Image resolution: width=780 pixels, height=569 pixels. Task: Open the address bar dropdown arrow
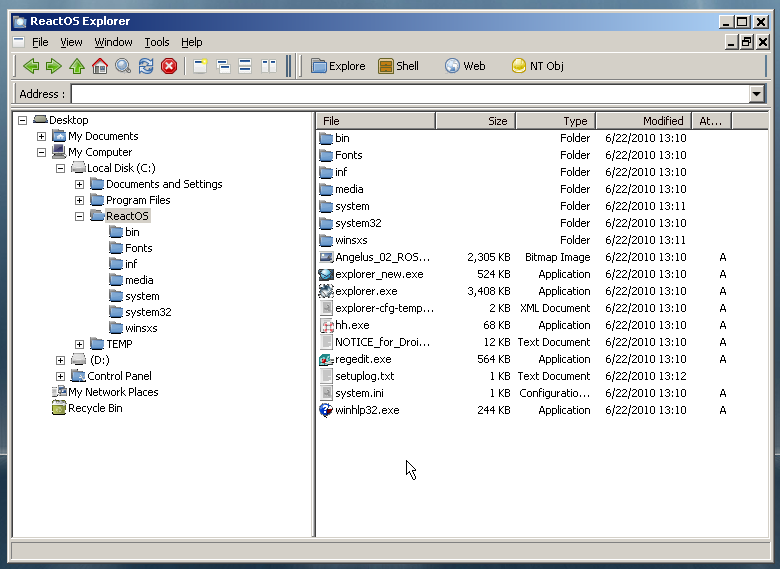pyautogui.click(x=757, y=94)
